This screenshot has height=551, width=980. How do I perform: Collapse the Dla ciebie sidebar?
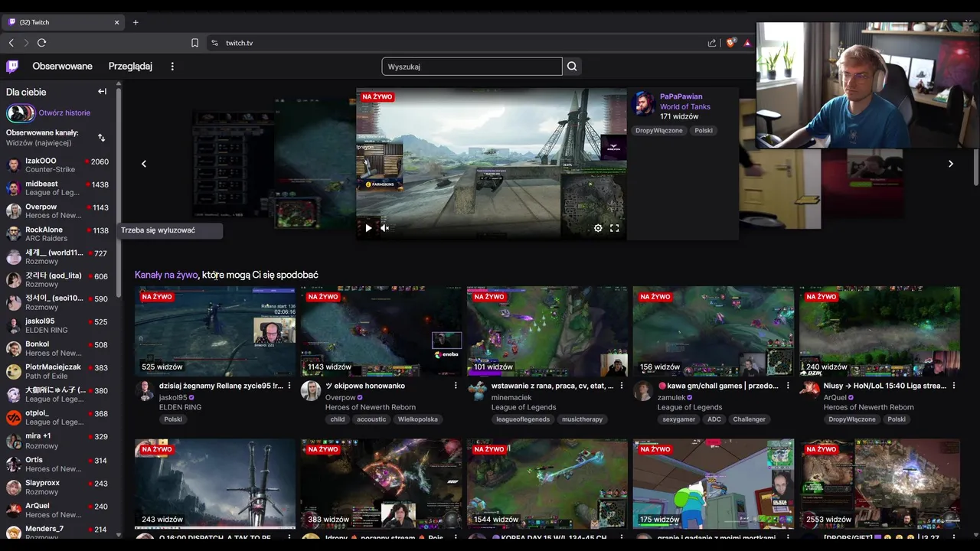click(x=102, y=92)
